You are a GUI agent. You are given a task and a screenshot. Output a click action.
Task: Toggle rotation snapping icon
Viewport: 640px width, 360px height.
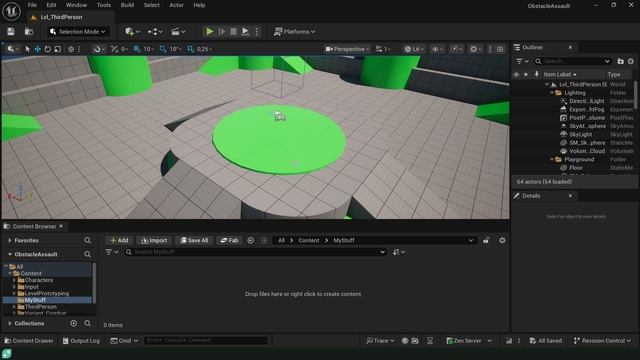pyautogui.click(x=163, y=49)
